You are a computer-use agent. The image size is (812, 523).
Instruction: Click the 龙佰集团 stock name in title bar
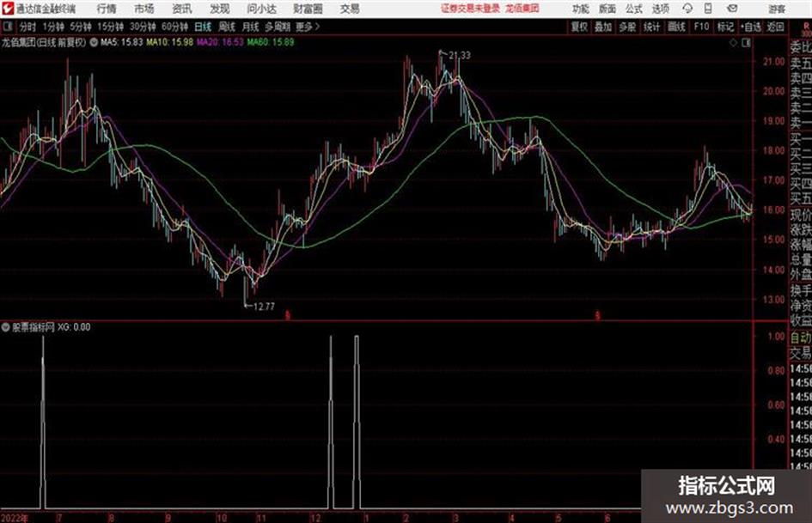click(522, 9)
